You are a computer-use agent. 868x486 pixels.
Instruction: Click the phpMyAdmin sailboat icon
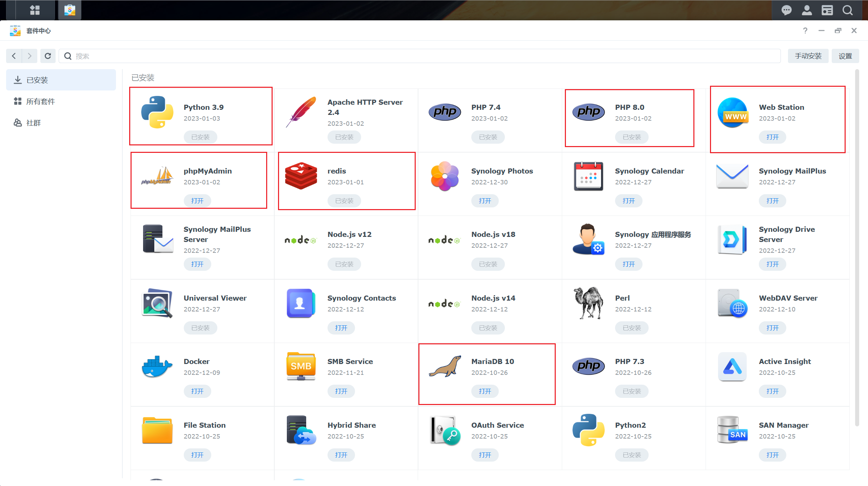[x=157, y=176]
